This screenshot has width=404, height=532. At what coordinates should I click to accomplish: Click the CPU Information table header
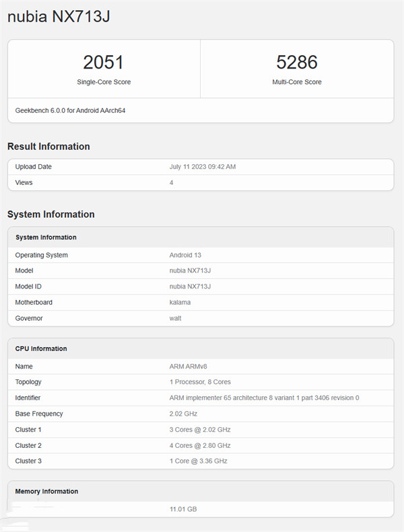41,348
